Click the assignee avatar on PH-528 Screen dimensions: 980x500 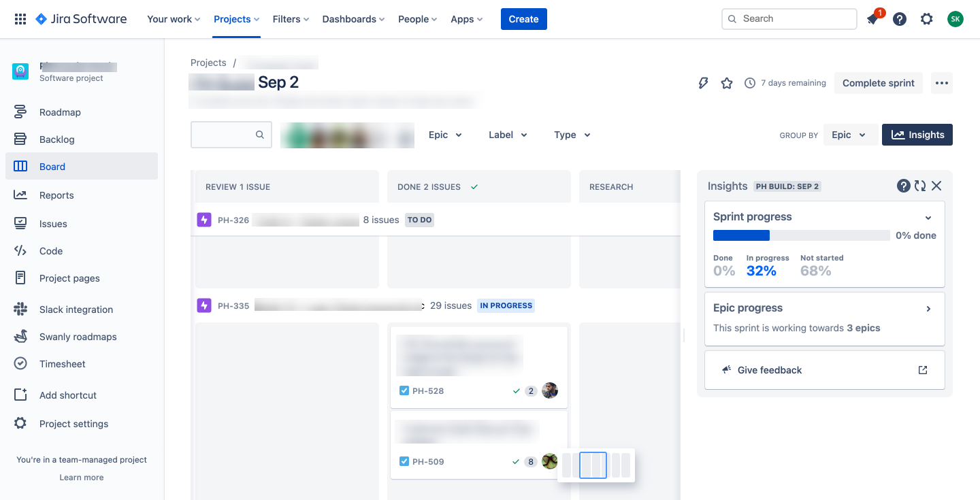[x=550, y=390]
